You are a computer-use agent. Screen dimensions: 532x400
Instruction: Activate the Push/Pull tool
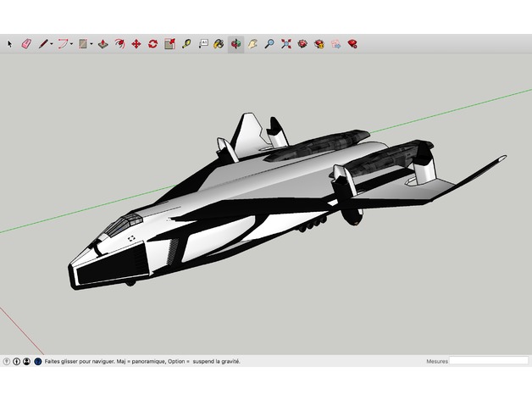tap(103, 44)
